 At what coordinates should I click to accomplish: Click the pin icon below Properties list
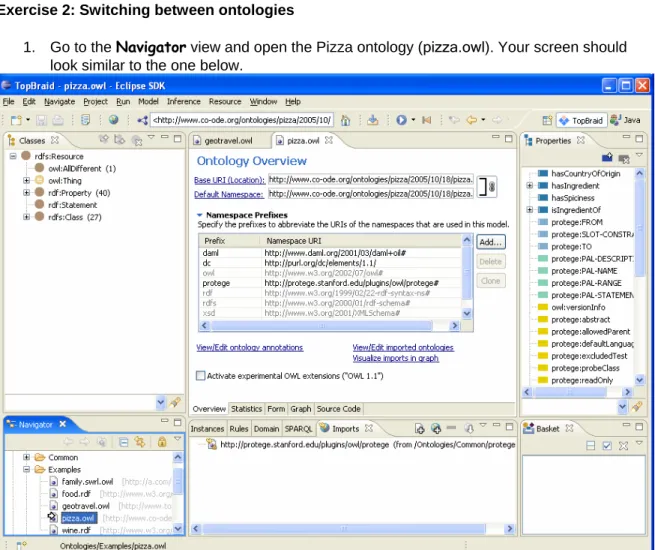coord(637,406)
